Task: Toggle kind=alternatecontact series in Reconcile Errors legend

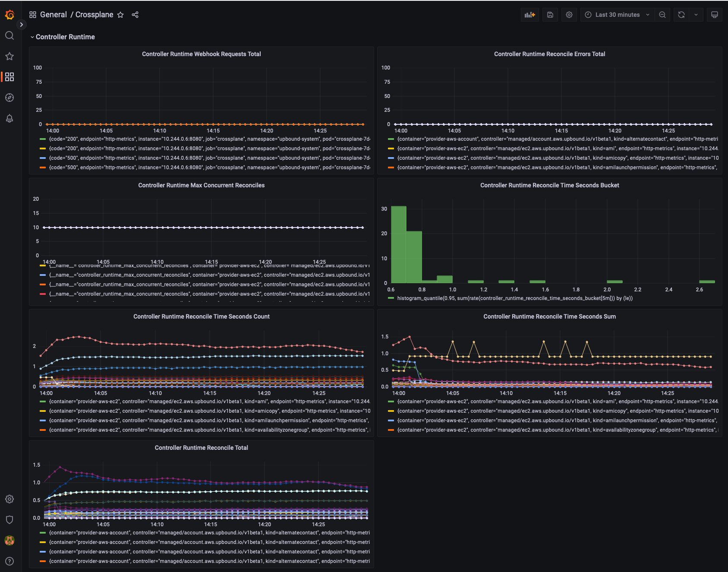Action: [x=558, y=139]
